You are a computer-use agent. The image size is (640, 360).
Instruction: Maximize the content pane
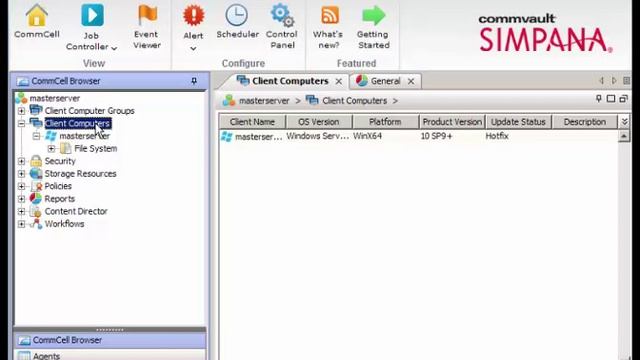[611, 99]
